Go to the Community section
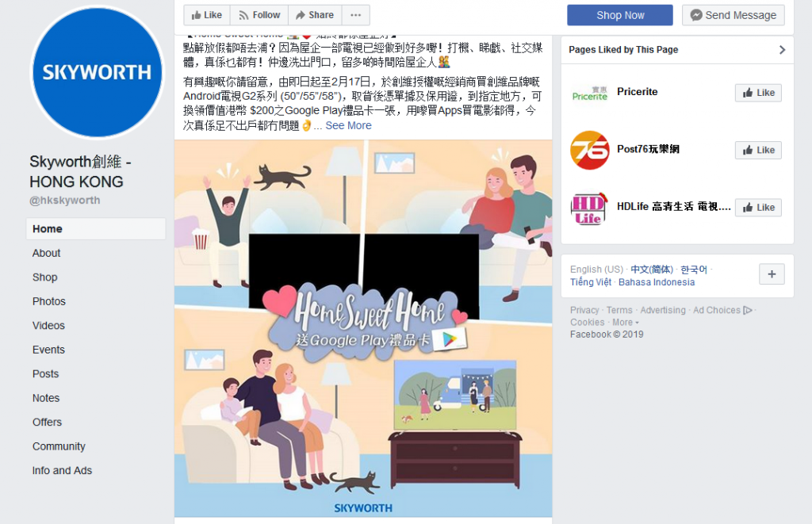This screenshot has height=524, width=812. 59,446
